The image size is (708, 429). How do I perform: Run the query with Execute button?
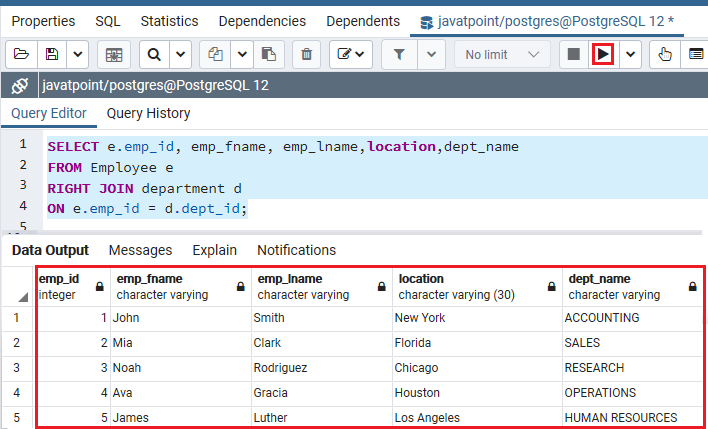click(x=603, y=55)
